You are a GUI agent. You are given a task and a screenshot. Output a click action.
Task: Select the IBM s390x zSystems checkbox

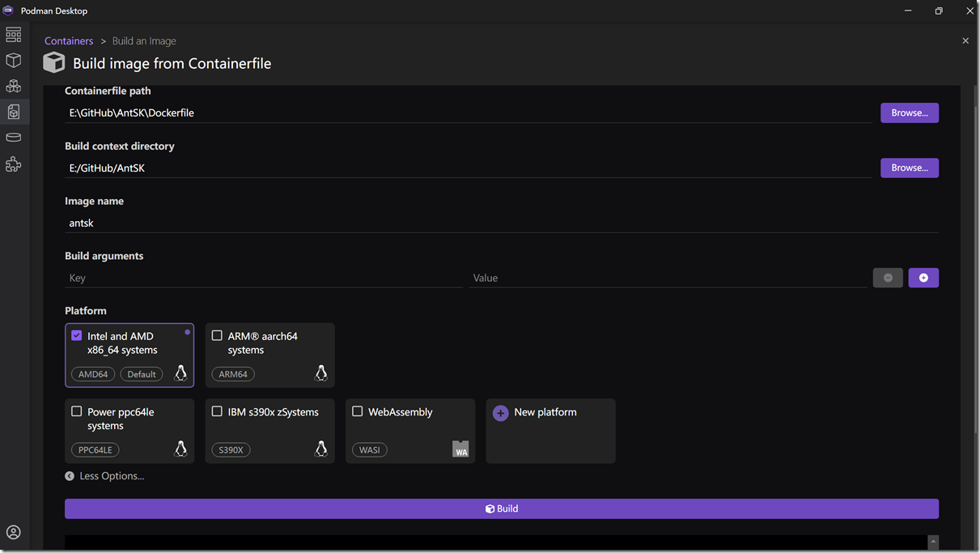pos(217,412)
